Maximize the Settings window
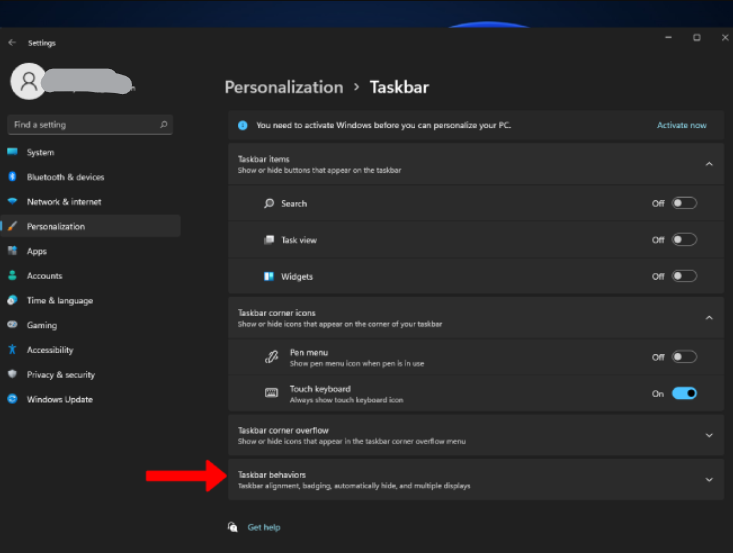The height and width of the screenshot is (553, 733). tap(697, 37)
